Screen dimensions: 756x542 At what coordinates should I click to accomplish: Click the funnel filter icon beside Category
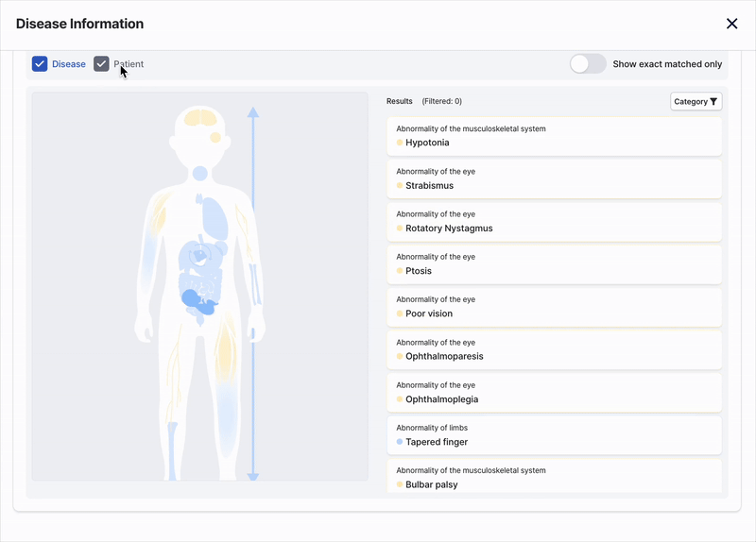[x=713, y=102]
